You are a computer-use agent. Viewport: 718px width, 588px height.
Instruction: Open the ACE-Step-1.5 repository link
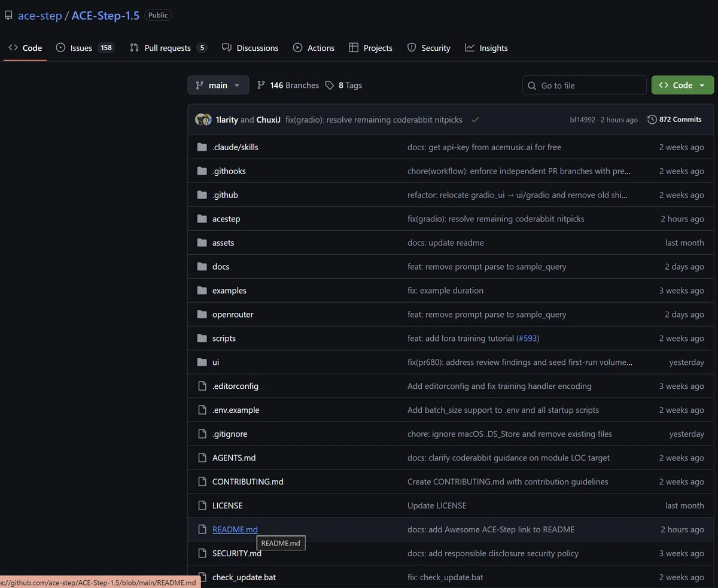pyautogui.click(x=105, y=16)
